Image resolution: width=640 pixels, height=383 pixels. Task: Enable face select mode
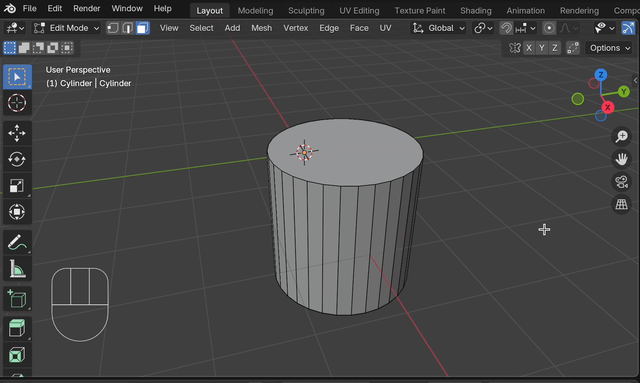(x=142, y=28)
